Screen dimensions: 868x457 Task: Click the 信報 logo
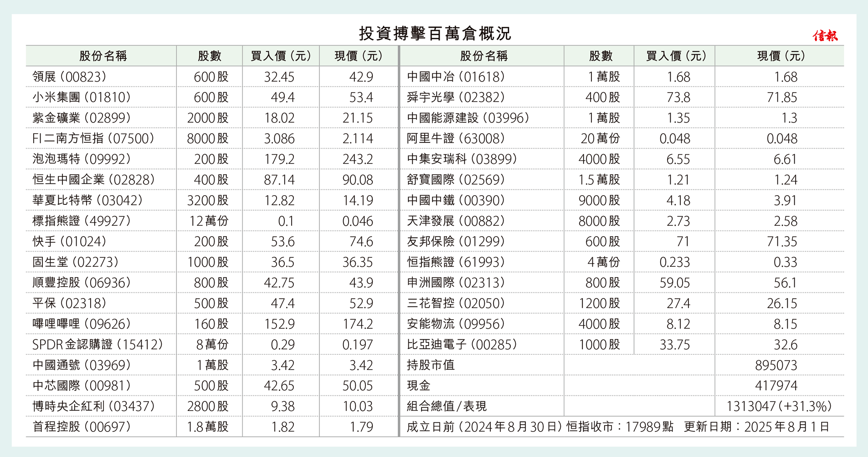tap(825, 36)
